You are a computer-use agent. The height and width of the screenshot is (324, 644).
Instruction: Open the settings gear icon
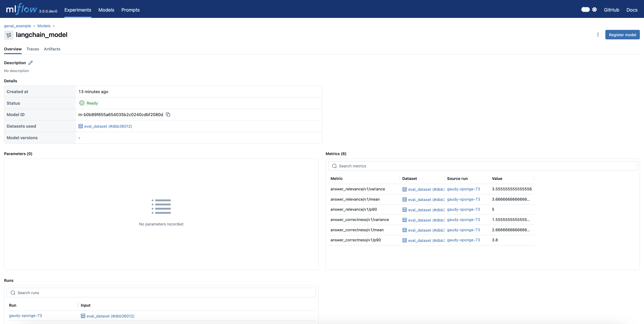pyautogui.click(x=595, y=9)
